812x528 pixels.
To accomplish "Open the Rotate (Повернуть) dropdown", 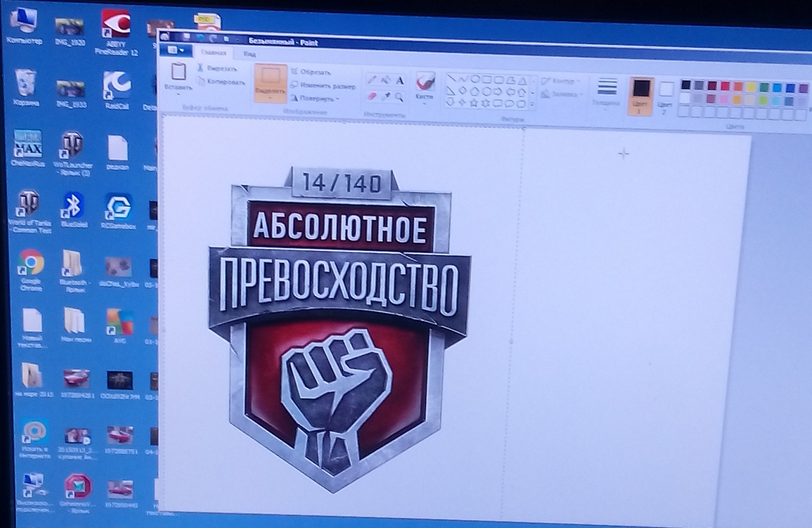I will (316, 99).
